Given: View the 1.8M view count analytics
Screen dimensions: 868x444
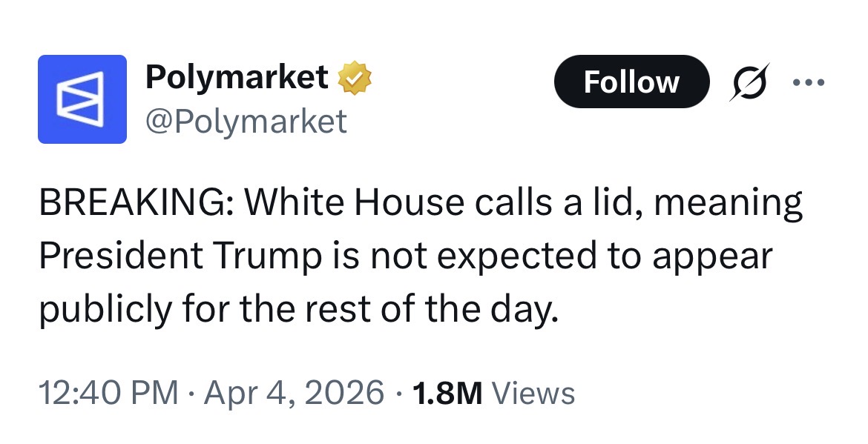Looking at the screenshot, I should 447,393.
